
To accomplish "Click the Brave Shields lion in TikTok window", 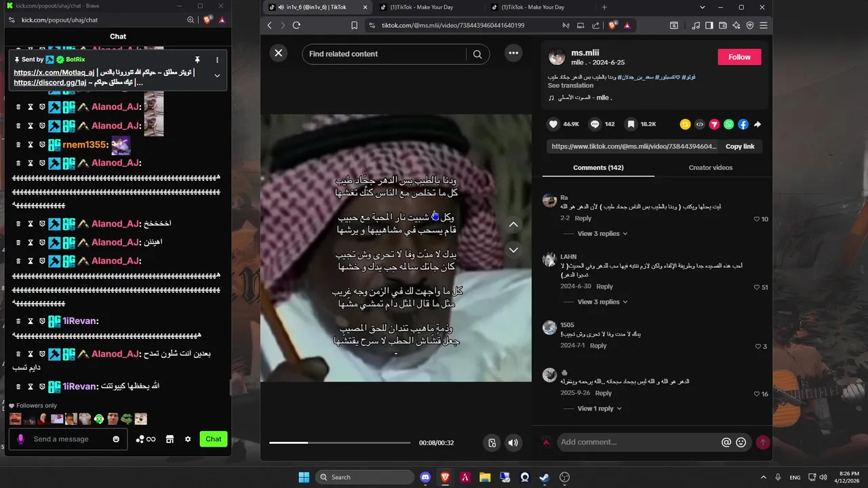I will coord(613,25).
